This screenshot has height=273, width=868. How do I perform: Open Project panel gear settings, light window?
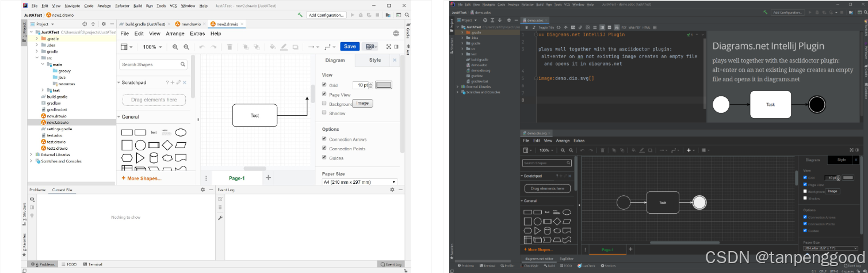104,24
